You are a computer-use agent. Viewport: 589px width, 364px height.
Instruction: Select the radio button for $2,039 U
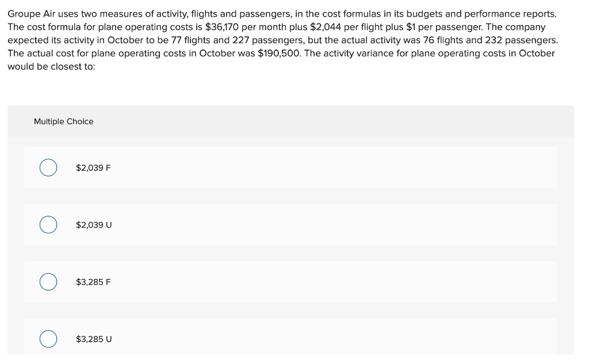48,224
